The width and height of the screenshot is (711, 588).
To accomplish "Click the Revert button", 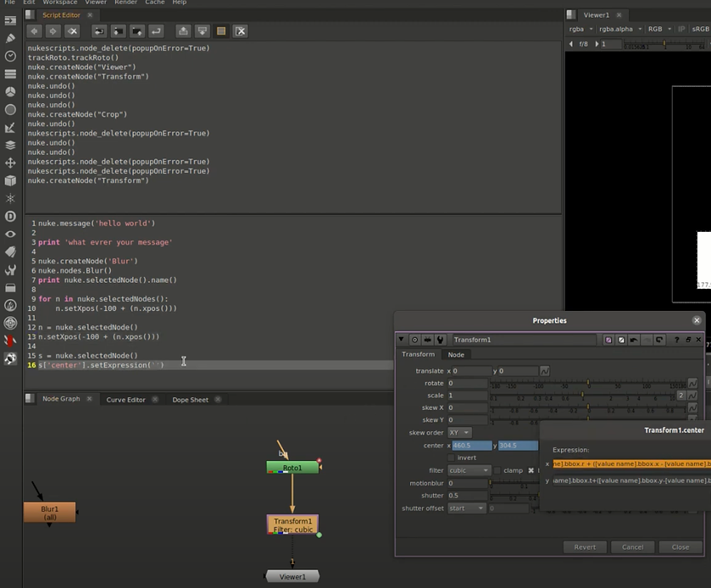I will click(585, 547).
